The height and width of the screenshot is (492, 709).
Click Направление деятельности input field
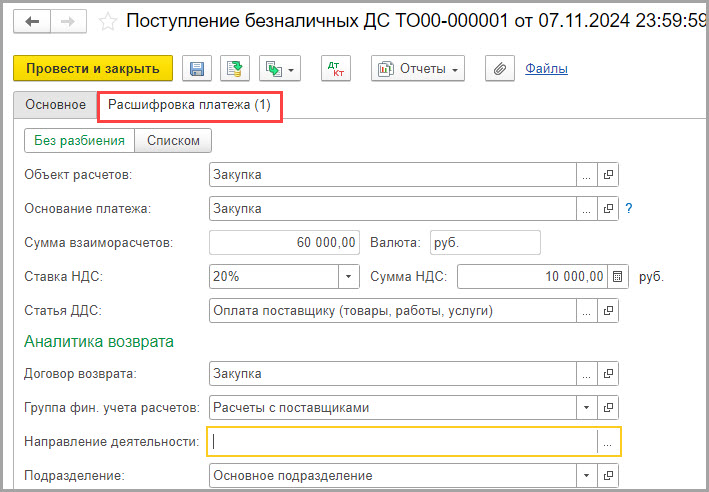[x=403, y=441]
